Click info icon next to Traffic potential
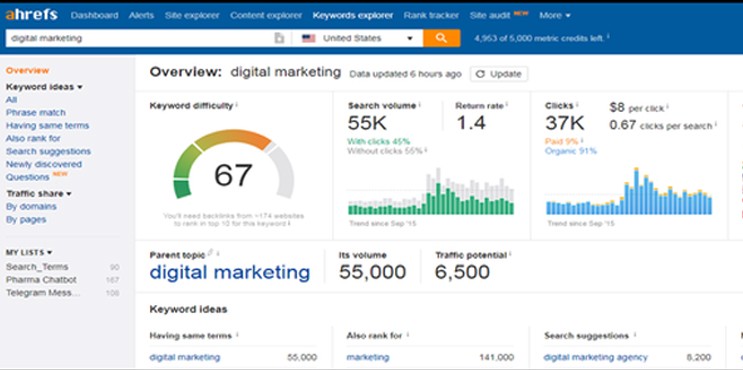The width and height of the screenshot is (743, 370). tap(510, 254)
